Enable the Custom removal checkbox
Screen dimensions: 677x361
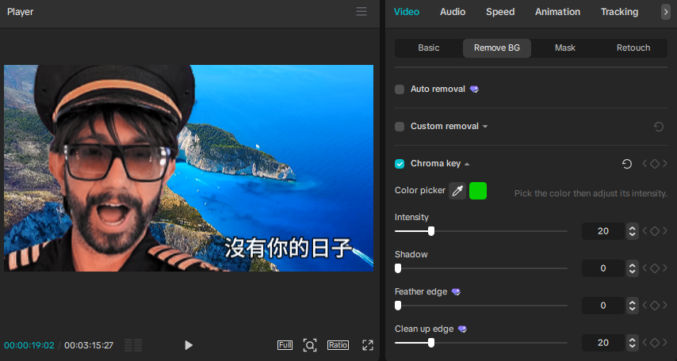[399, 127]
